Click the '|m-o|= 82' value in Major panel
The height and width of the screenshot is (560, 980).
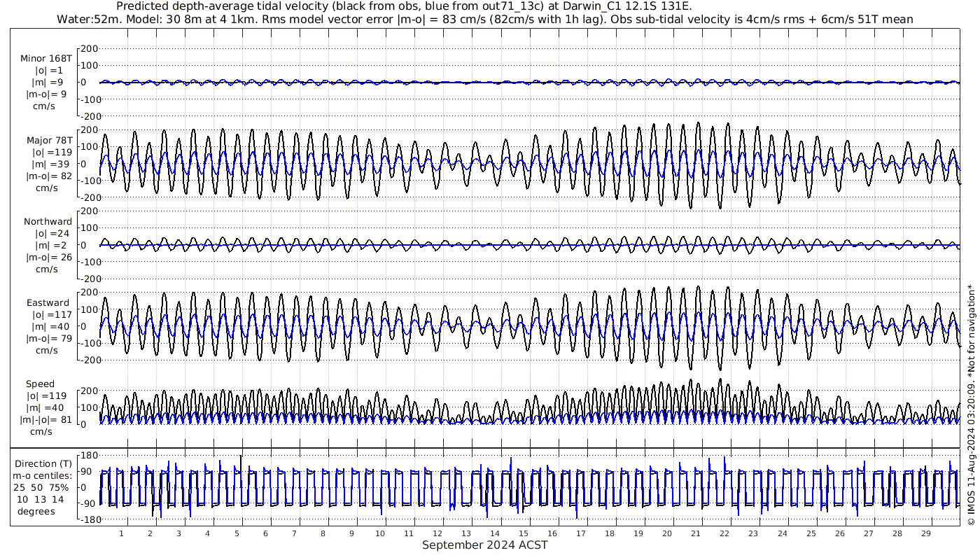49,176
